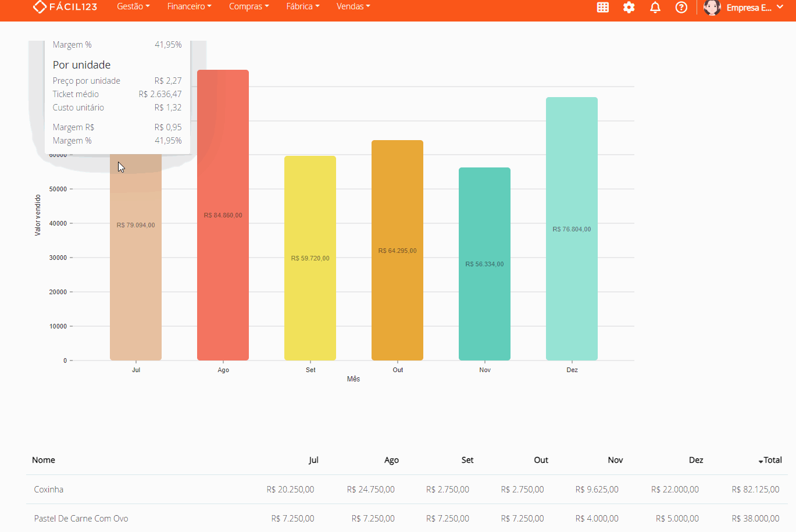Open the settings gear icon

[x=629, y=8]
